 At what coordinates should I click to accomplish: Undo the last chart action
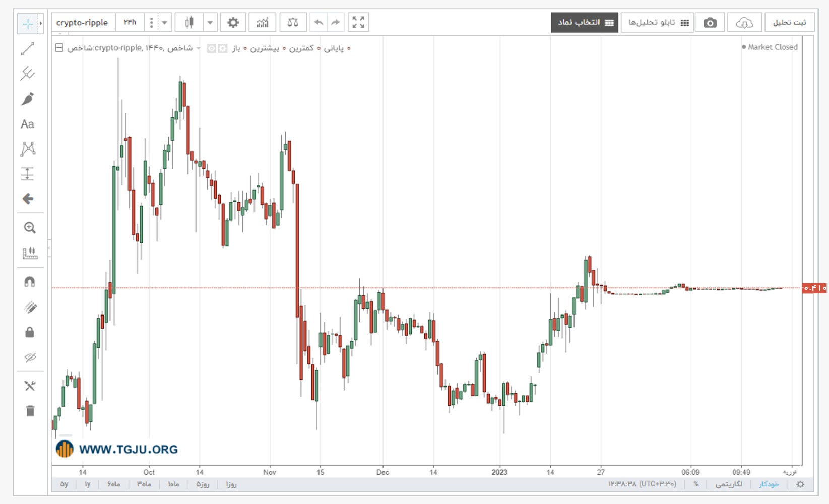[318, 23]
